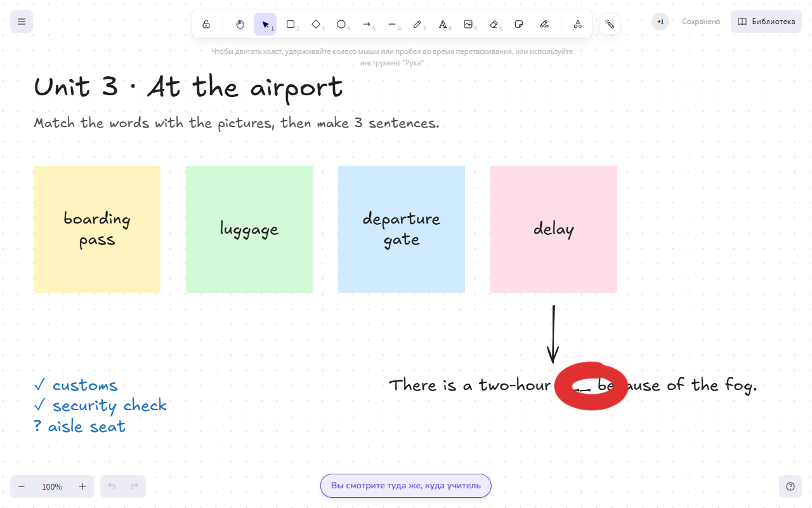Select the Sticky note tool

pos(519,24)
